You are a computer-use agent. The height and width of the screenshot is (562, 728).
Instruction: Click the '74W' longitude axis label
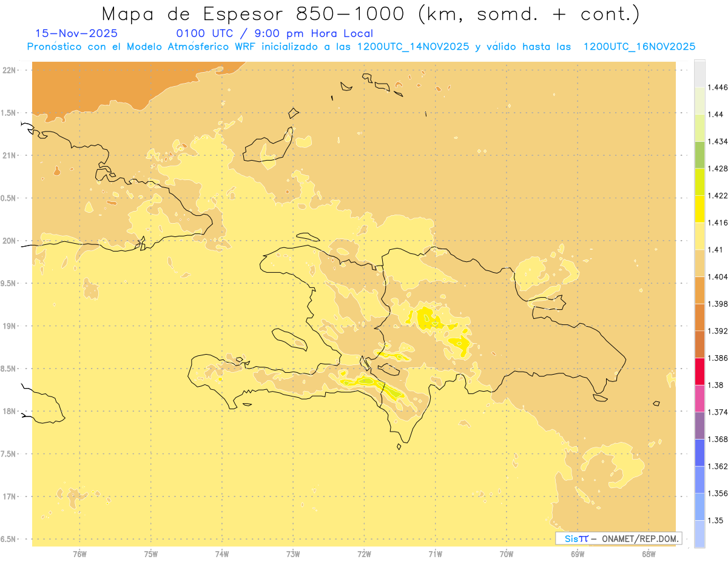(x=222, y=554)
